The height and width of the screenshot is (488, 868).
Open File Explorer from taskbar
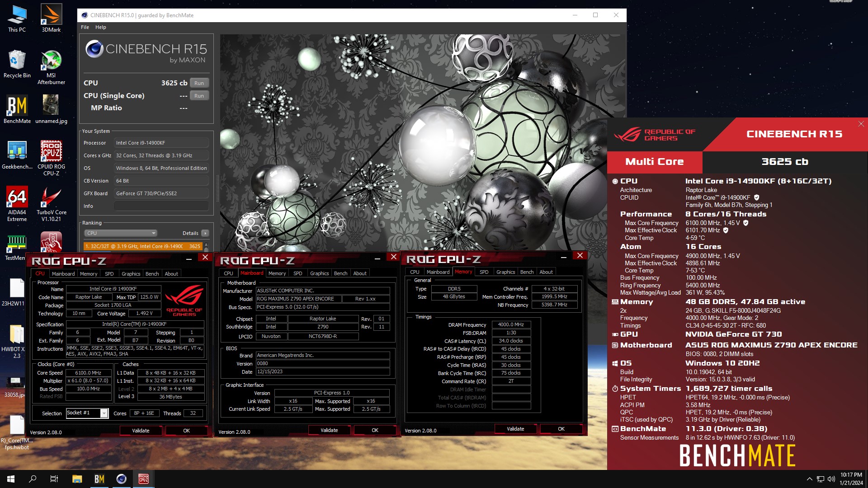tap(77, 479)
